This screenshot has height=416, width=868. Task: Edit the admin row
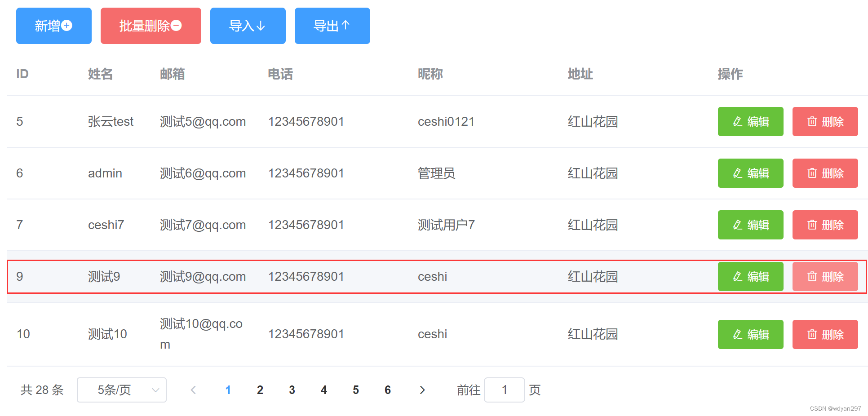(750, 173)
